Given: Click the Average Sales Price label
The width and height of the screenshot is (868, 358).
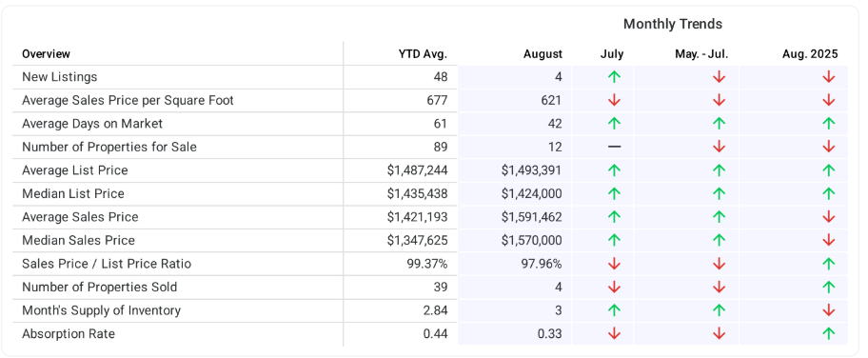Looking at the screenshot, I should pos(80,217).
